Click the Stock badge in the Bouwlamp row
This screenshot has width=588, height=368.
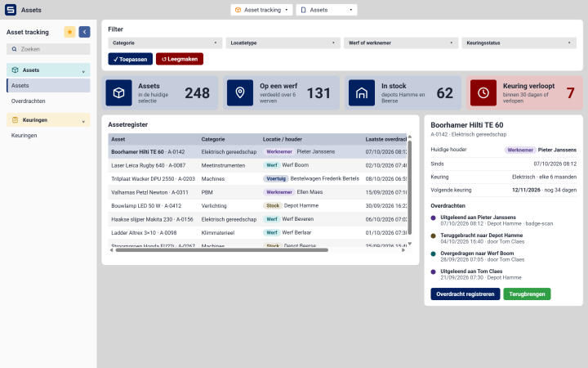click(273, 206)
